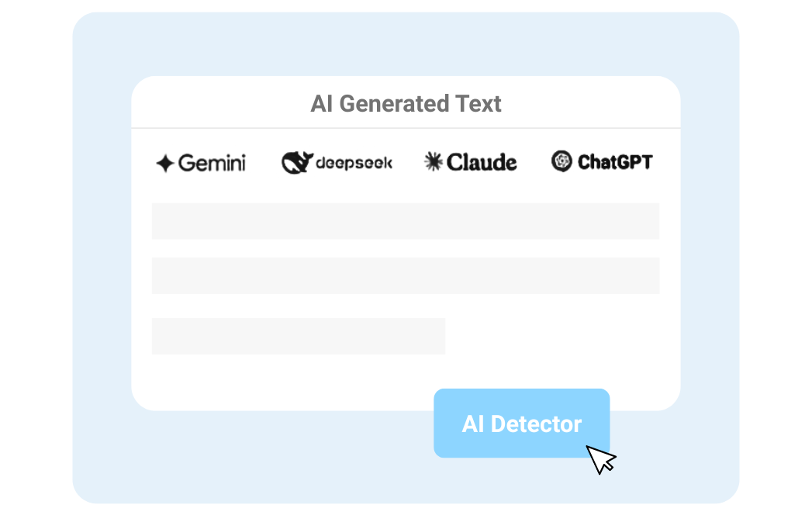Click the mouse pointer arrow graphic
812x529 pixels.
coord(601,458)
